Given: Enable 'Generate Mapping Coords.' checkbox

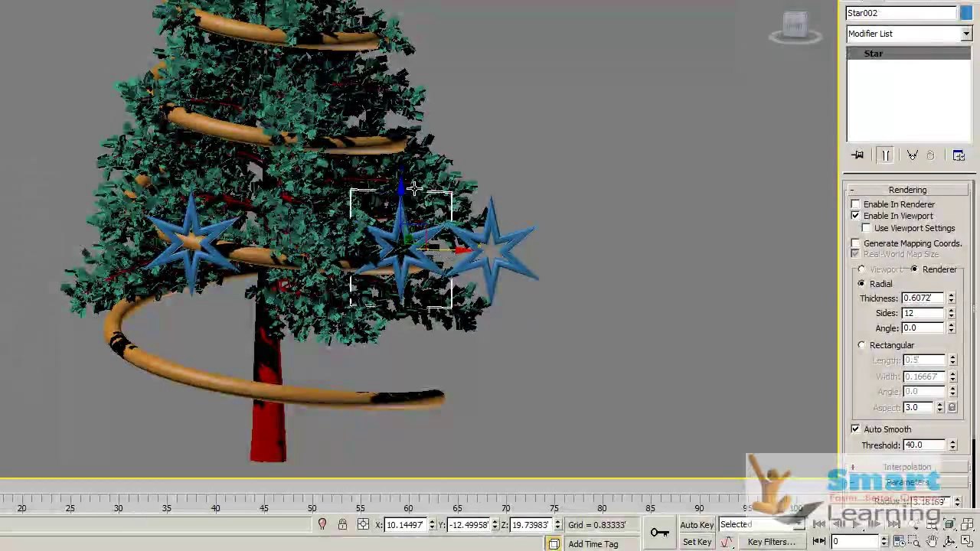Looking at the screenshot, I should (855, 243).
